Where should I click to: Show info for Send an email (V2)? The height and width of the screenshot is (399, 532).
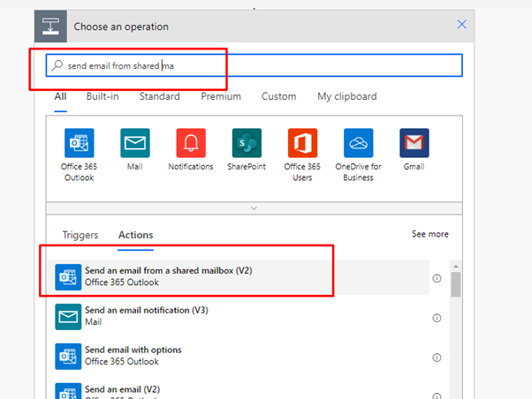tap(437, 395)
